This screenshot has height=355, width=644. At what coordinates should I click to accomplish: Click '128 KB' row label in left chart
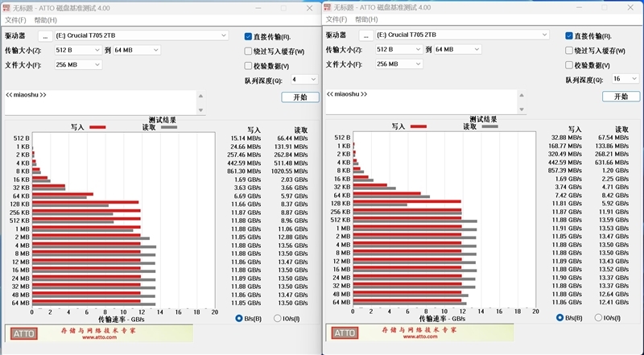coord(19,204)
